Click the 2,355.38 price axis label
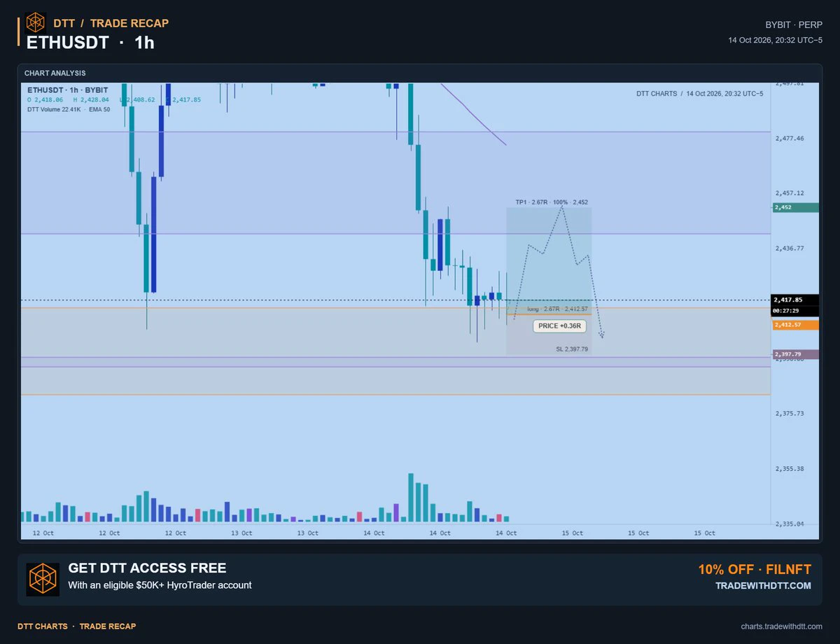 pyautogui.click(x=790, y=469)
